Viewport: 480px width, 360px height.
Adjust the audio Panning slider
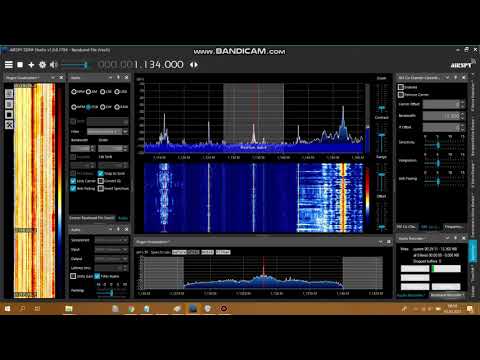point(111,292)
